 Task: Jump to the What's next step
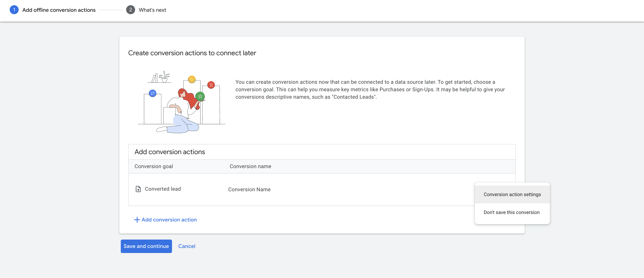click(x=152, y=10)
